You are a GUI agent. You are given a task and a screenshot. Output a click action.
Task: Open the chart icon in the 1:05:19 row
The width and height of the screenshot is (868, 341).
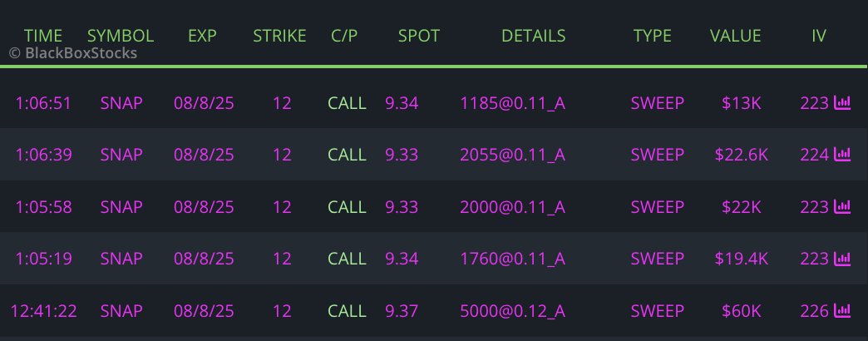(842, 259)
